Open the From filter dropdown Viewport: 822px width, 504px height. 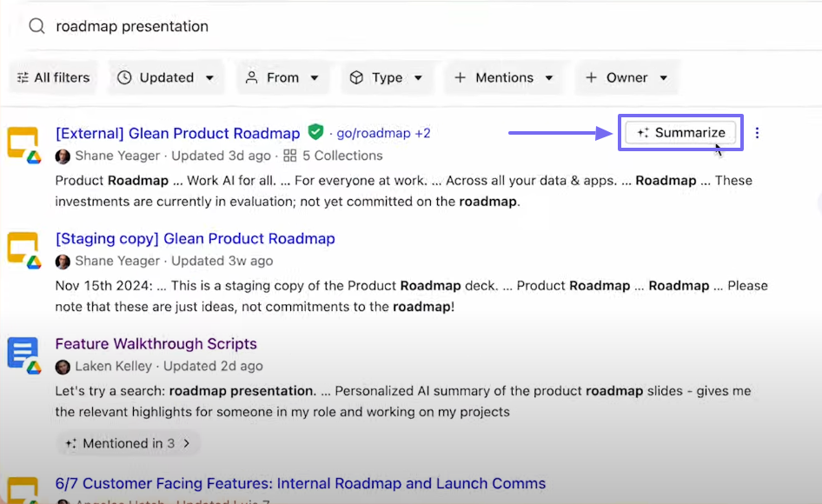pyautogui.click(x=283, y=77)
